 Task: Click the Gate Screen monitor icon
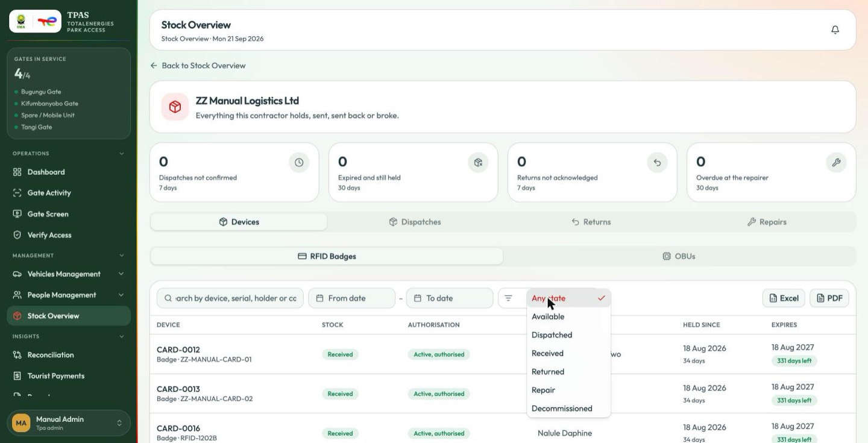[x=17, y=214]
